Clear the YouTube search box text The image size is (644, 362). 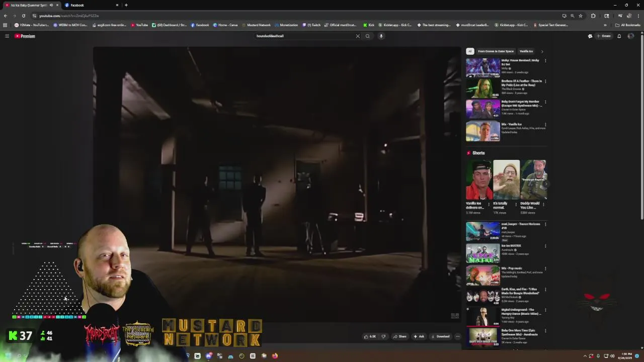coord(358,36)
